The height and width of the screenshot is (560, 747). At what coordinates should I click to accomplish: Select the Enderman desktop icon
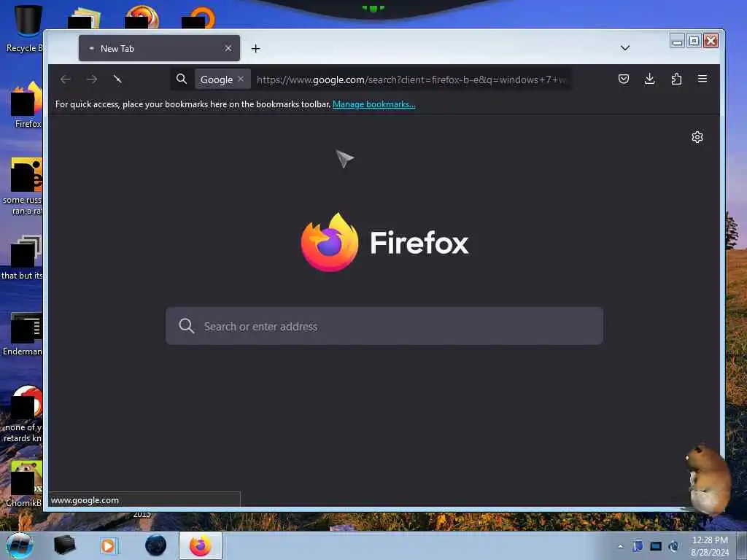[x=24, y=333]
